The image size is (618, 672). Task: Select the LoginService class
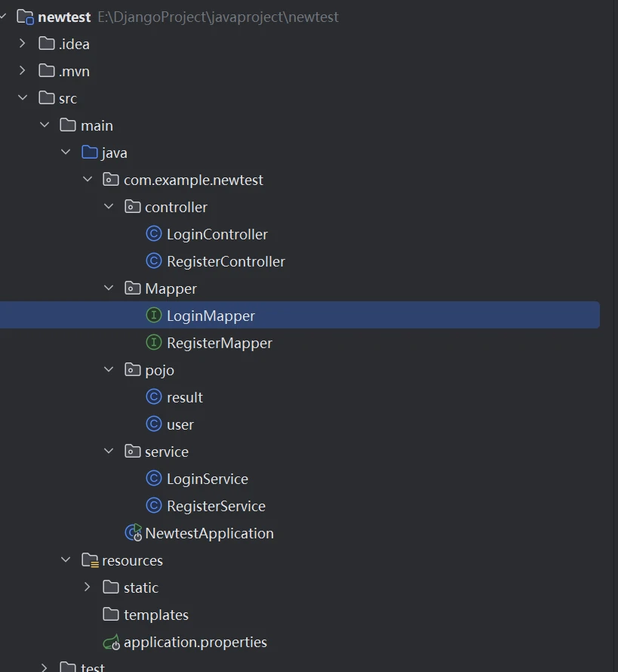[207, 479]
